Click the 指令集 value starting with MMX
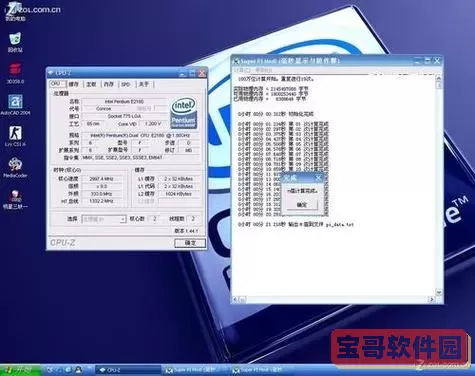 [140, 157]
